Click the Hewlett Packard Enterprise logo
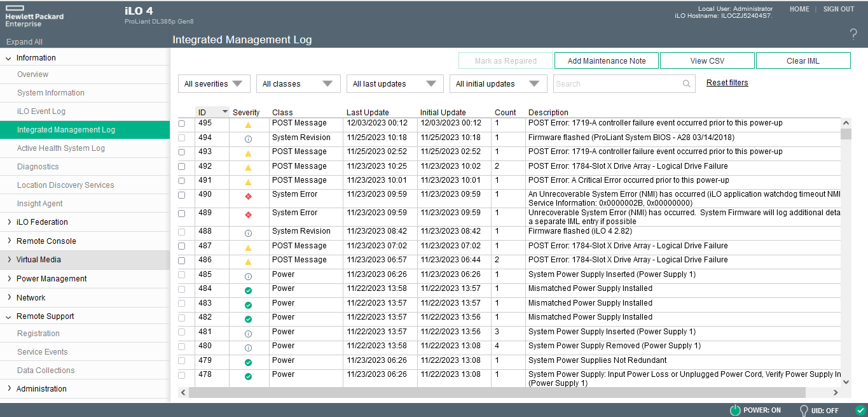This screenshot has height=417, width=868. click(x=34, y=17)
